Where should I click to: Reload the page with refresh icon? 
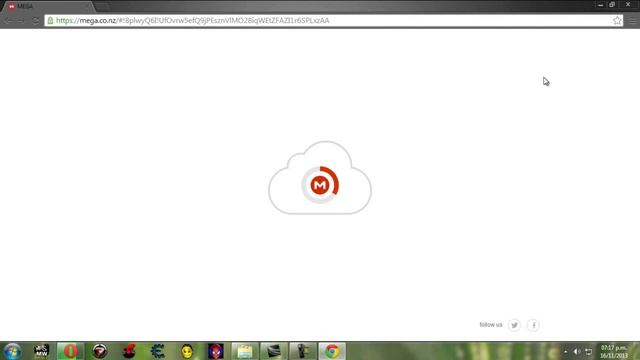click(x=35, y=20)
